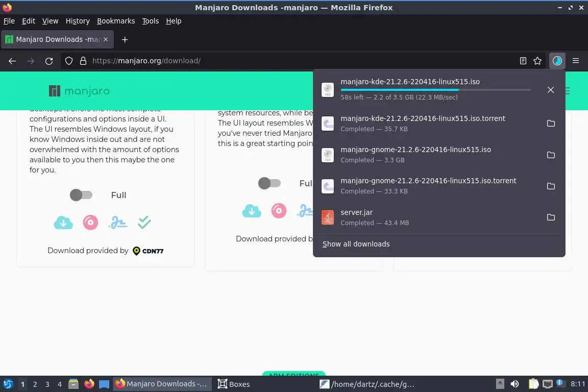Open folder for manjaro-gnome iso file

551,155
